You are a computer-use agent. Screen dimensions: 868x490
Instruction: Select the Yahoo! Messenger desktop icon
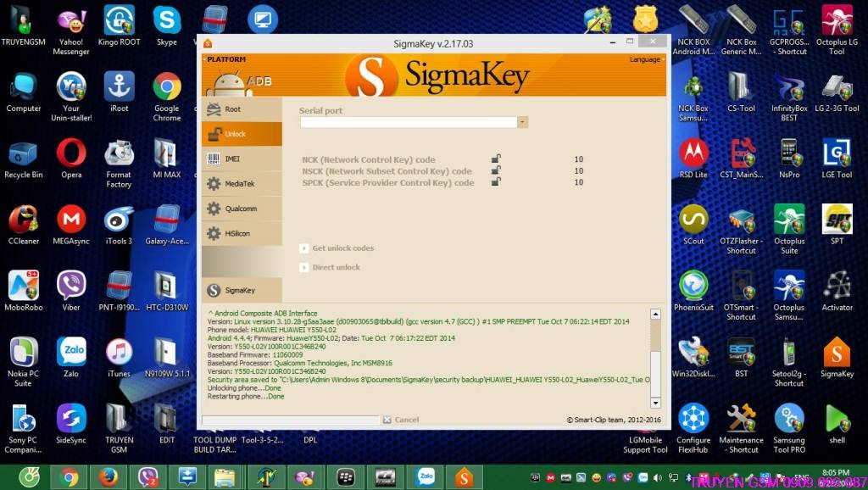[x=71, y=31]
